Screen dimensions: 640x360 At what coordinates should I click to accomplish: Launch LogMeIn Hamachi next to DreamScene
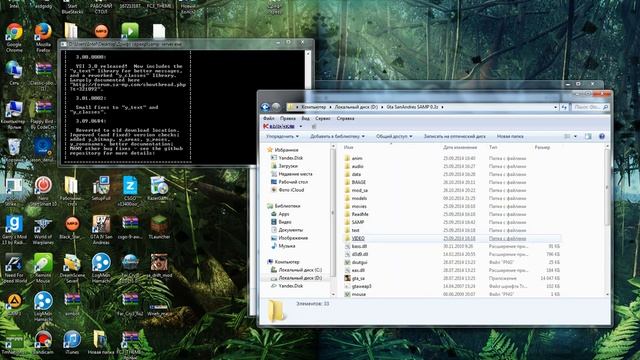click(x=101, y=267)
